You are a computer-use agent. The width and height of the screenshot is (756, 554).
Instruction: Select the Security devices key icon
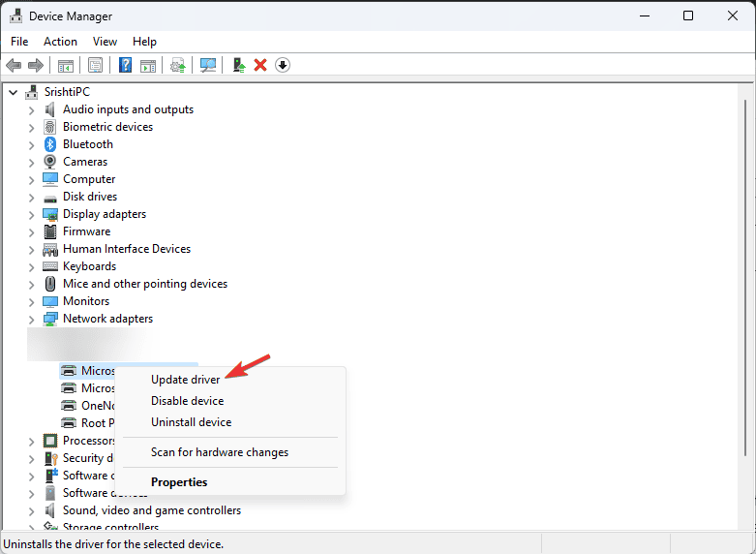point(50,458)
